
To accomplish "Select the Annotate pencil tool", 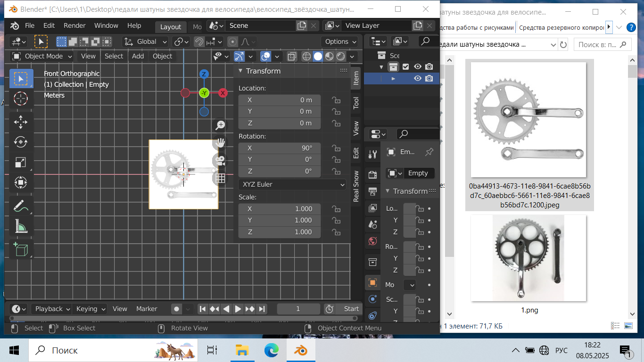I will coord(21,206).
